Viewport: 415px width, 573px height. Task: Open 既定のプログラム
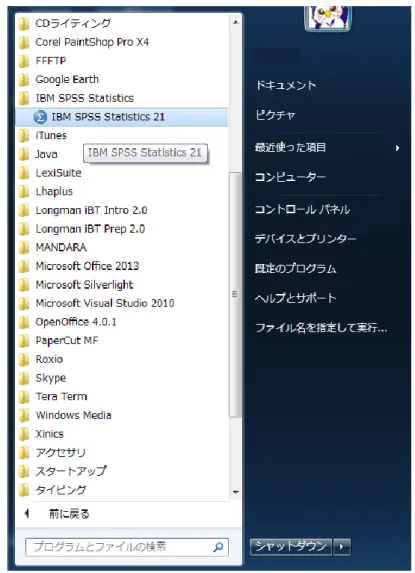296,269
